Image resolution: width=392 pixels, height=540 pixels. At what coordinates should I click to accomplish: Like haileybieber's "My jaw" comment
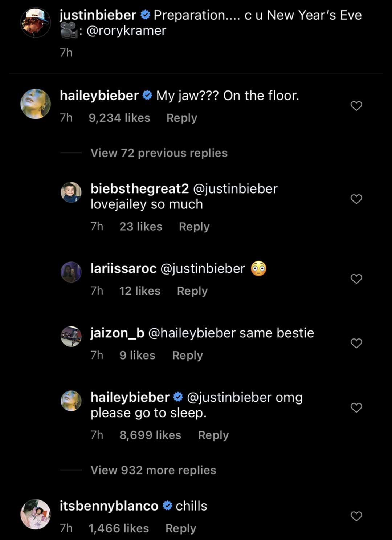356,106
